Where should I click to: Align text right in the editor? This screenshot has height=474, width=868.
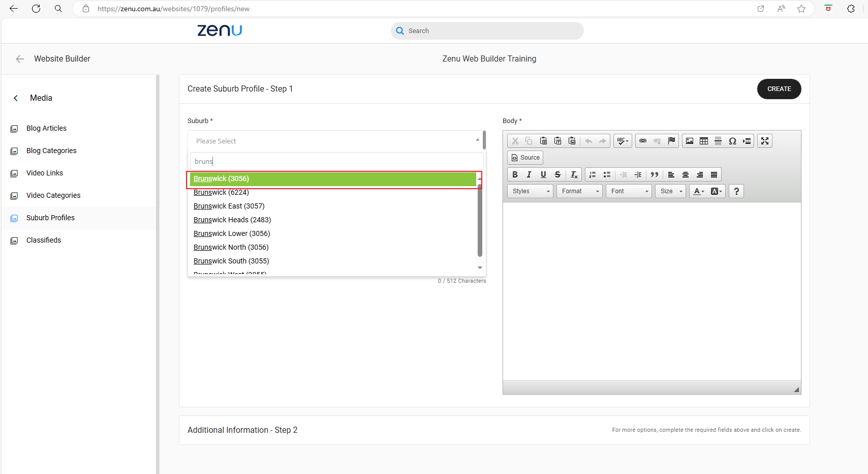pos(700,174)
